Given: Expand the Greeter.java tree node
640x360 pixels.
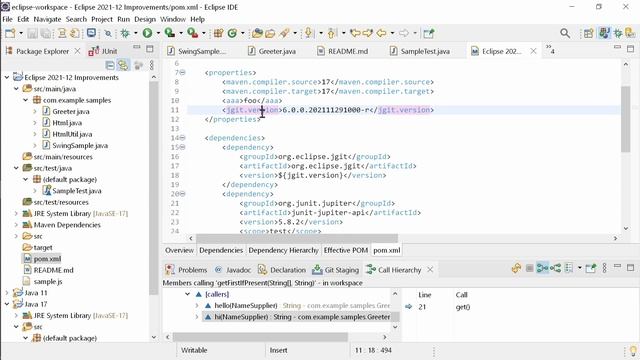Looking at the screenshot, I should 35,111.
